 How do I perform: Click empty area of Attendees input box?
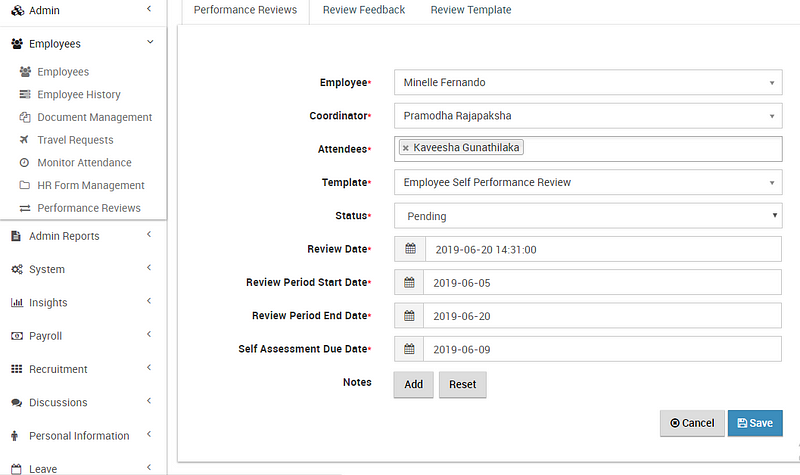653,149
